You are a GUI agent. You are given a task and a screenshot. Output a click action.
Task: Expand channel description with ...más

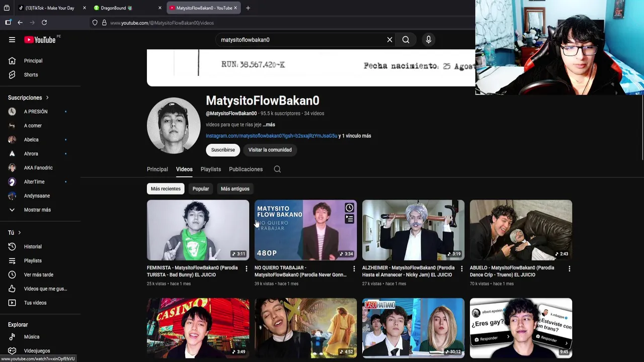269,125
